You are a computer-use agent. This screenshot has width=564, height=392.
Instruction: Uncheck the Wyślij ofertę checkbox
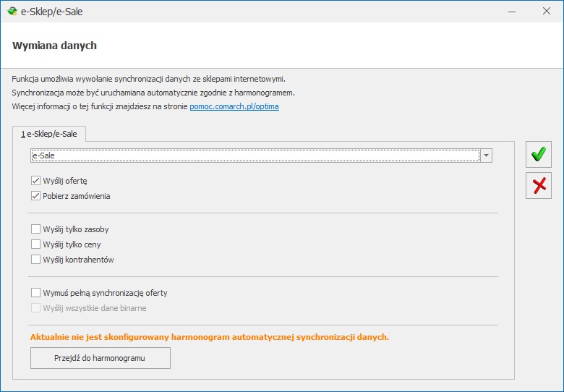pyautogui.click(x=35, y=181)
